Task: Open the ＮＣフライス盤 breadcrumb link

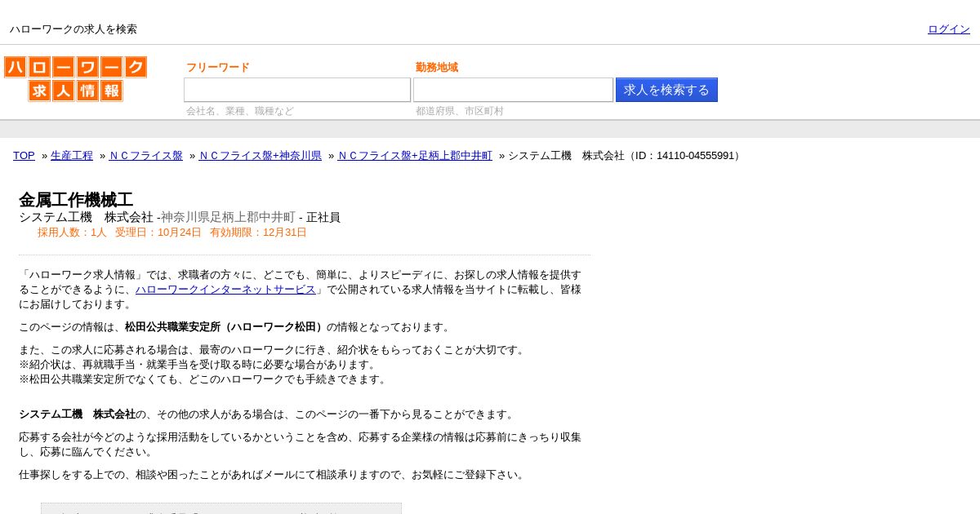Action: [x=146, y=156]
